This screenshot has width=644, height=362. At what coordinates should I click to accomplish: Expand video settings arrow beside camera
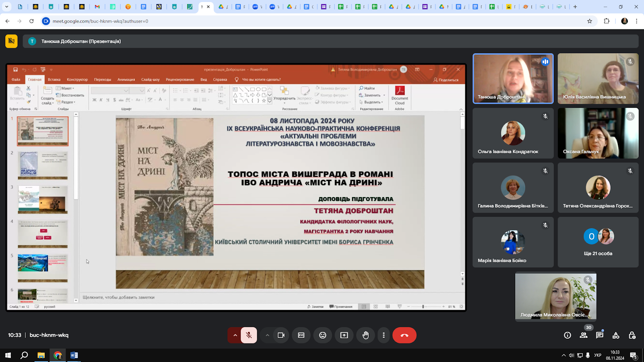tap(267, 335)
